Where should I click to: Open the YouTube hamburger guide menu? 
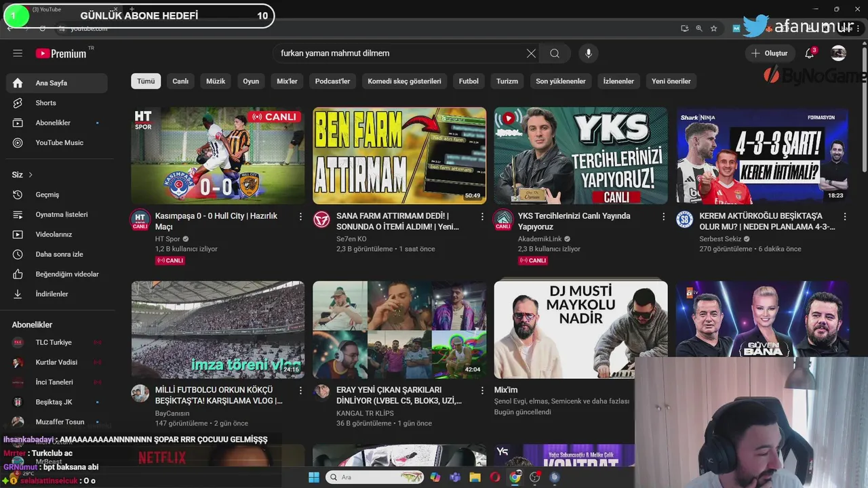tap(18, 54)
